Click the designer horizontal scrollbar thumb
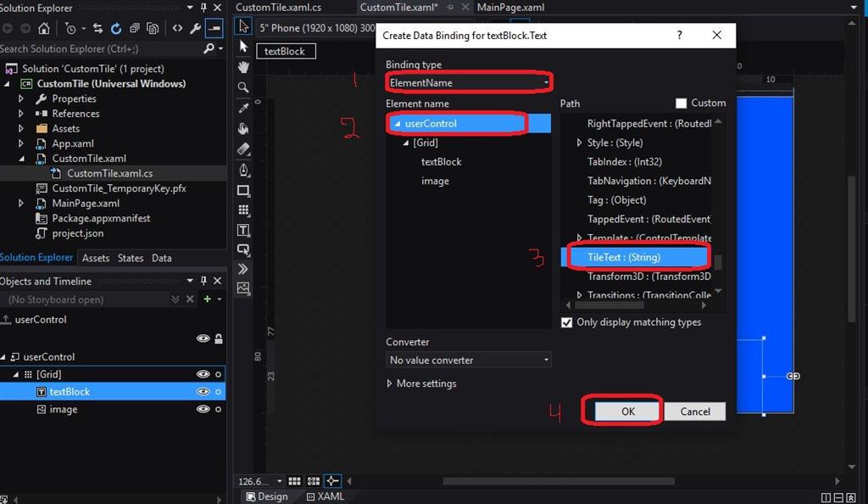The height and width of the screenshot is (504, 868). point(558,481)
